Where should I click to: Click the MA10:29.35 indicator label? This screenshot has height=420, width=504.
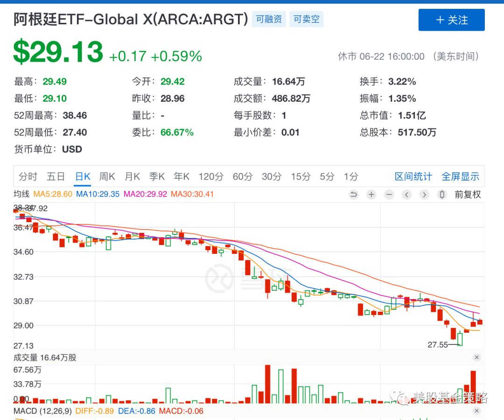point(98,194)
